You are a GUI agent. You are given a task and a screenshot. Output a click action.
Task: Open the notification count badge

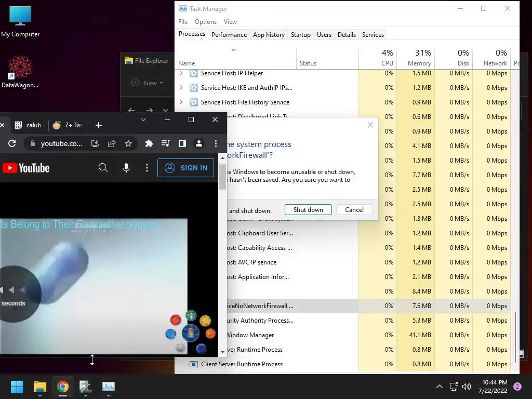517,387
